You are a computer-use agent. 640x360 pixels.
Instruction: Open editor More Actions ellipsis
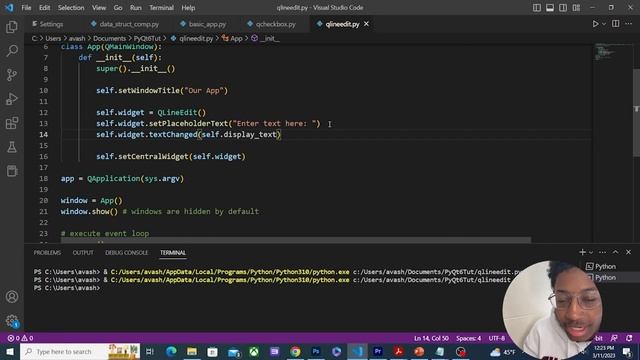point(629,24)
